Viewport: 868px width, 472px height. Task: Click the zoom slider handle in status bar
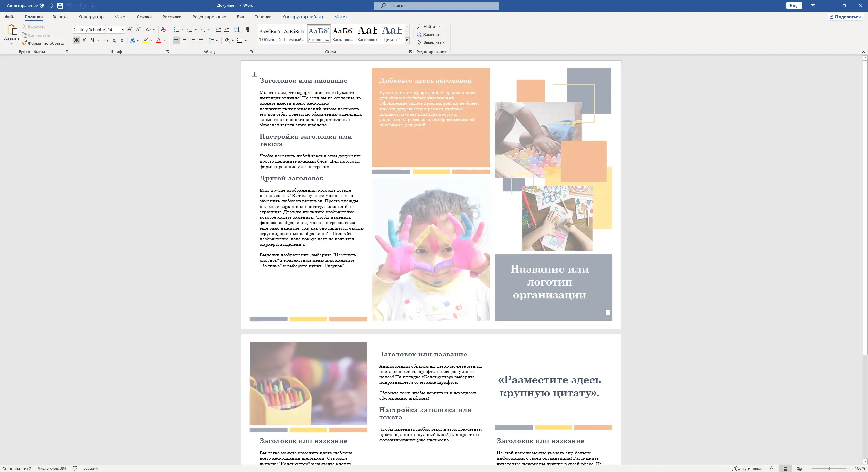829,468
